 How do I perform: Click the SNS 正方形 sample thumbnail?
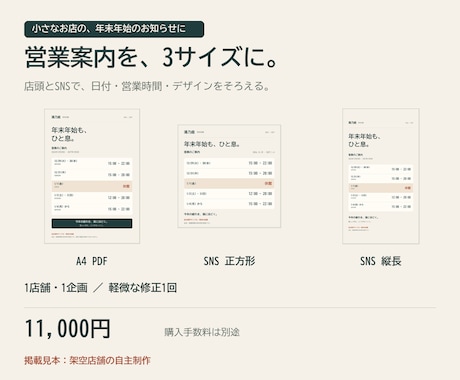[x=229, y=176]
